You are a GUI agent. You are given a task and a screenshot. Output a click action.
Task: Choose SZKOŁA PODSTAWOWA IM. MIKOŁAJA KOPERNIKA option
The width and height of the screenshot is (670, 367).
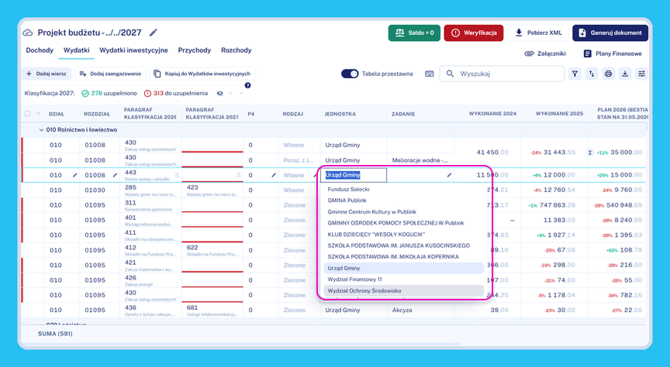click(403, 257)
